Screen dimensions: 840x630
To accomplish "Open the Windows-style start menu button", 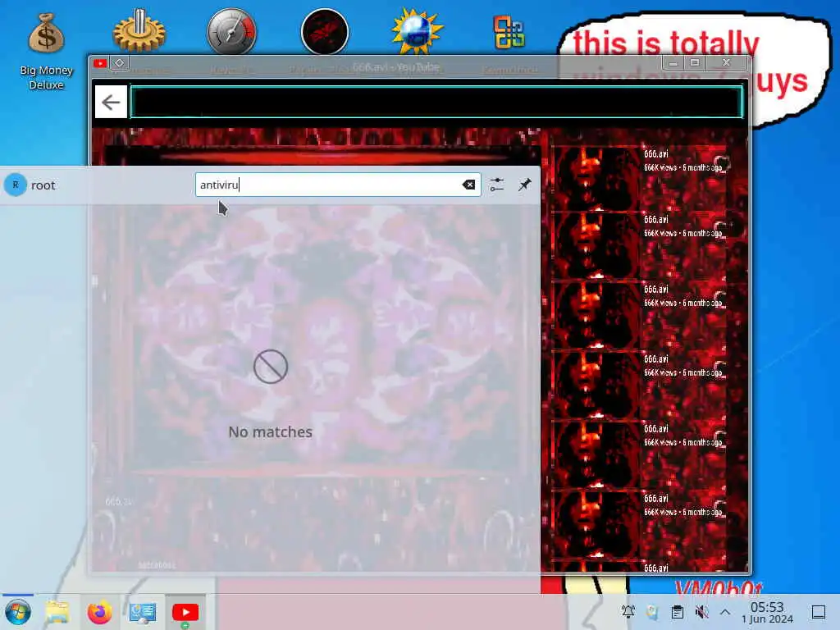I will tap(18, 612).
